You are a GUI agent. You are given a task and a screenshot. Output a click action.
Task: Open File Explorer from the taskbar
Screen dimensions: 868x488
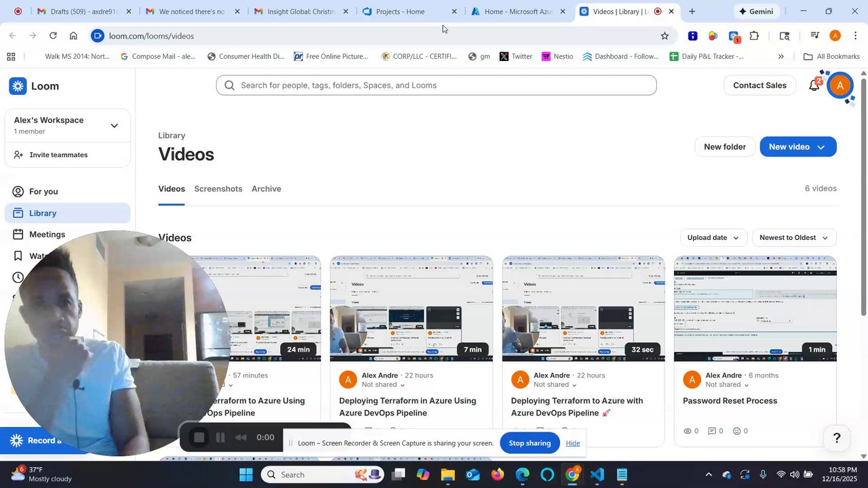(x=448, y=474)
